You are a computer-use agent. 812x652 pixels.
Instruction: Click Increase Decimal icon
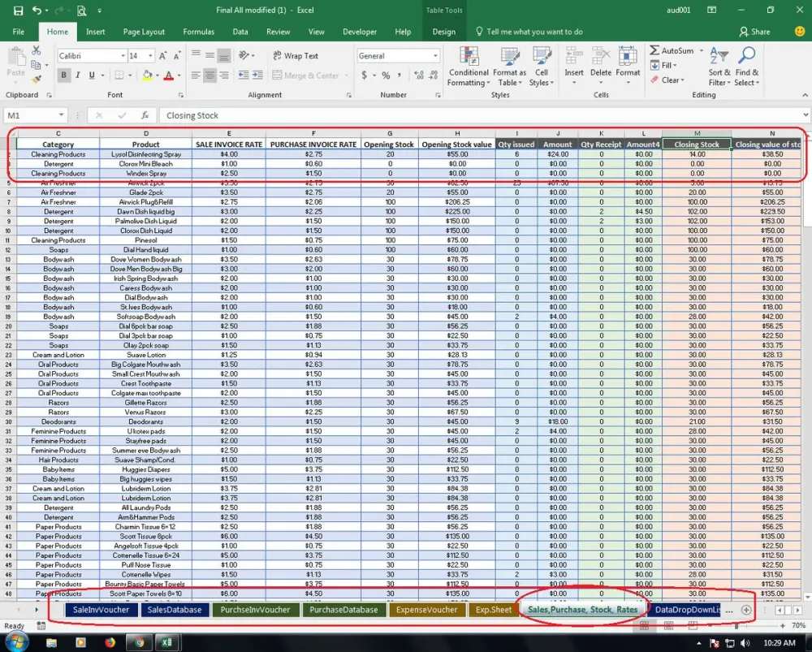pyautogui.click(x=419, y=76)
